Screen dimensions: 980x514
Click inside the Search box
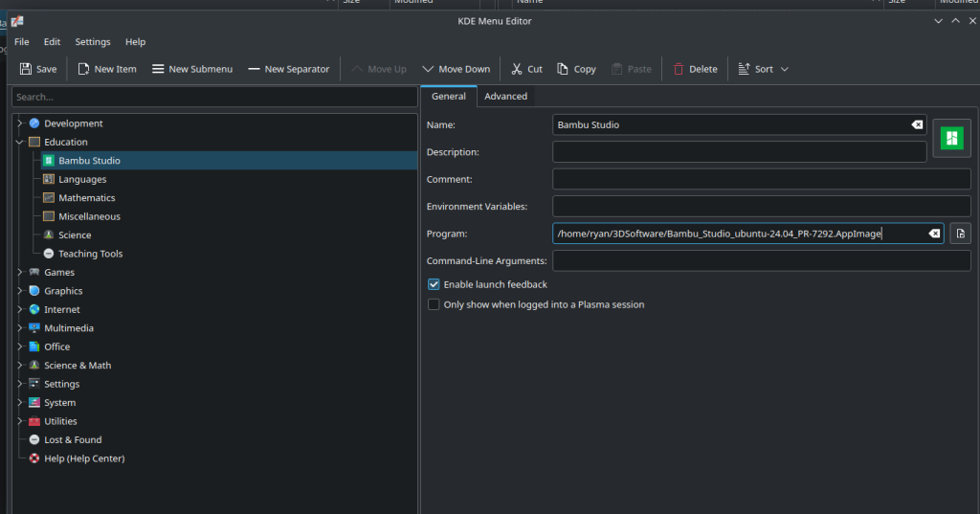pos(214,97)
